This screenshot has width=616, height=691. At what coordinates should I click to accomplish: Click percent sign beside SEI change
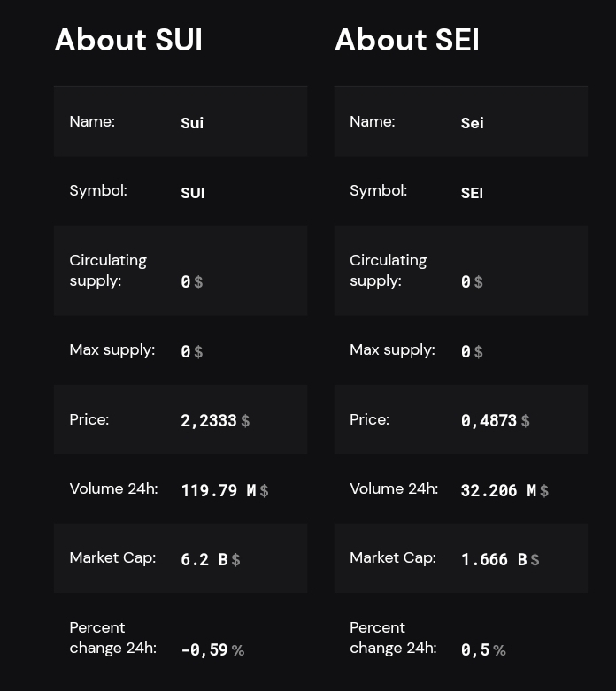pos(499,649)
